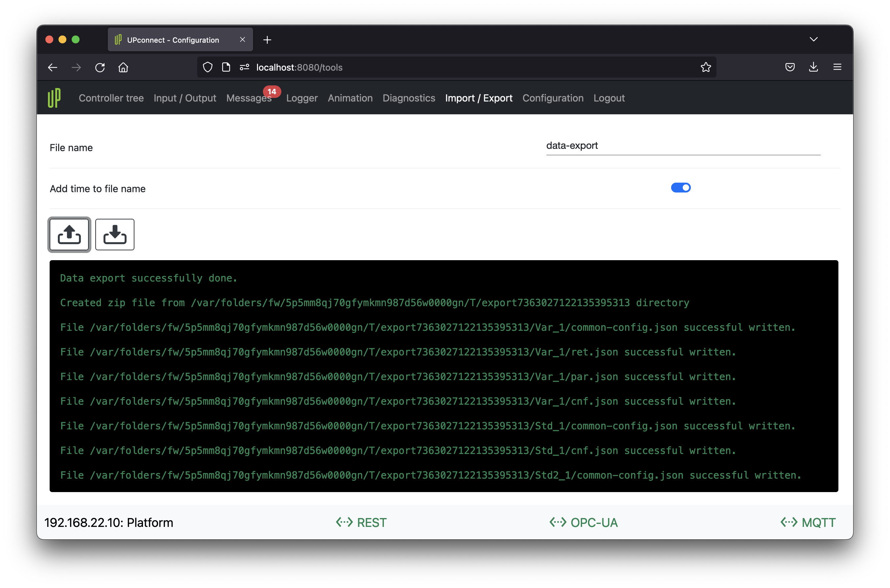Click the Pocket save icon
The width and height of the screenshot is (890, 588).
[790, 67]
